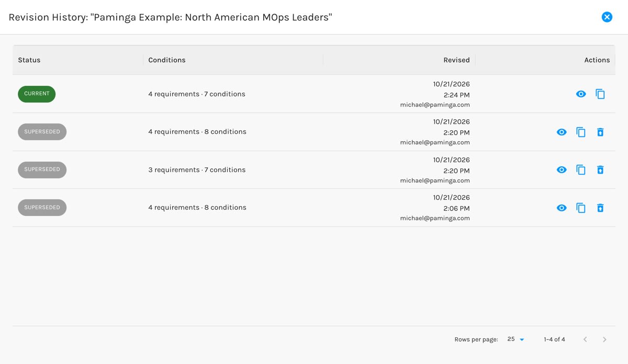Preview the 3 requirements revision via eye icon

pyautogui.click(x=562, y=170)
